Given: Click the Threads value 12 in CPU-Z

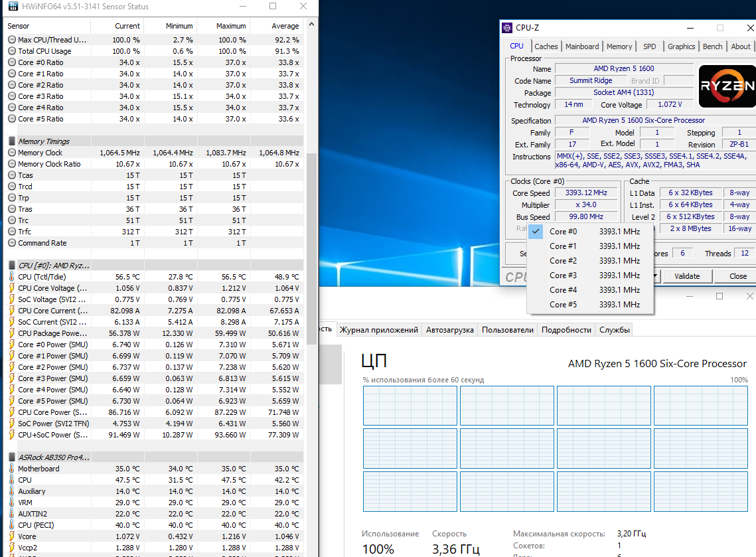Looking at the screenshot, I should click(x=745, y=253).
